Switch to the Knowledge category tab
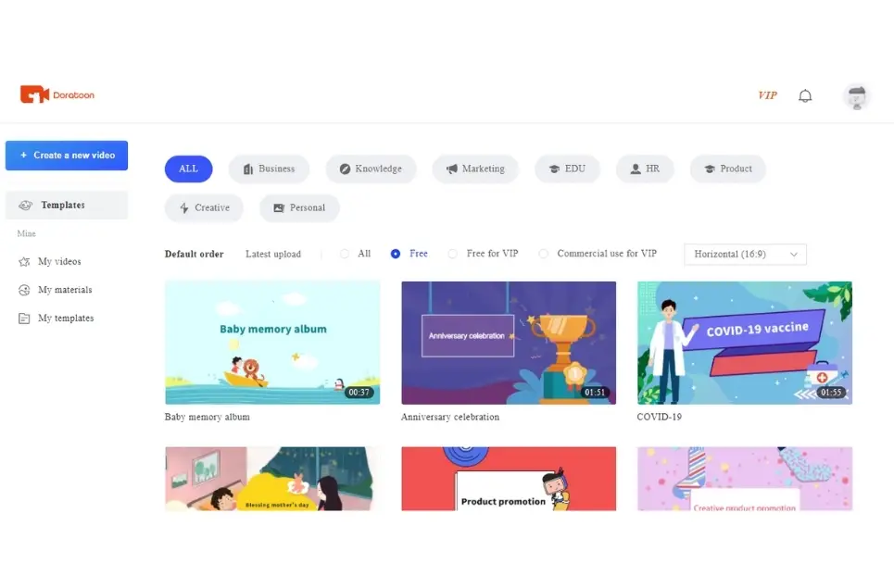This screenshot has height=588, width=894. [371, 169]
